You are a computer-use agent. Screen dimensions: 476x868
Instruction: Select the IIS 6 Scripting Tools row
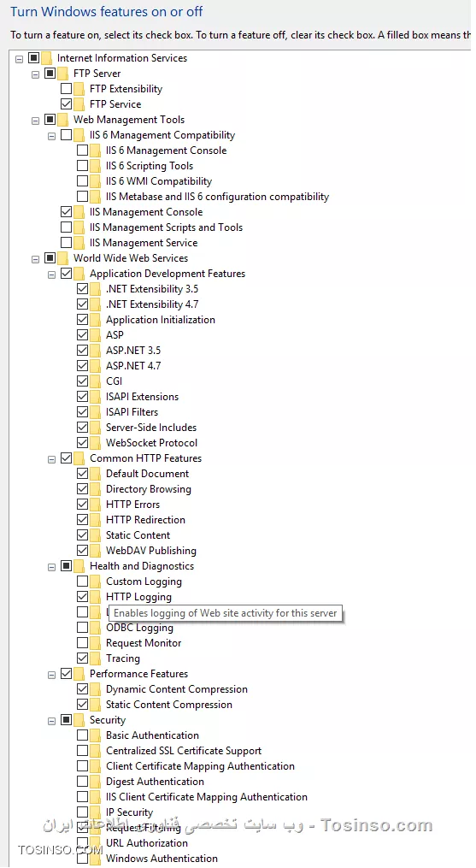[x=150, y=166]
